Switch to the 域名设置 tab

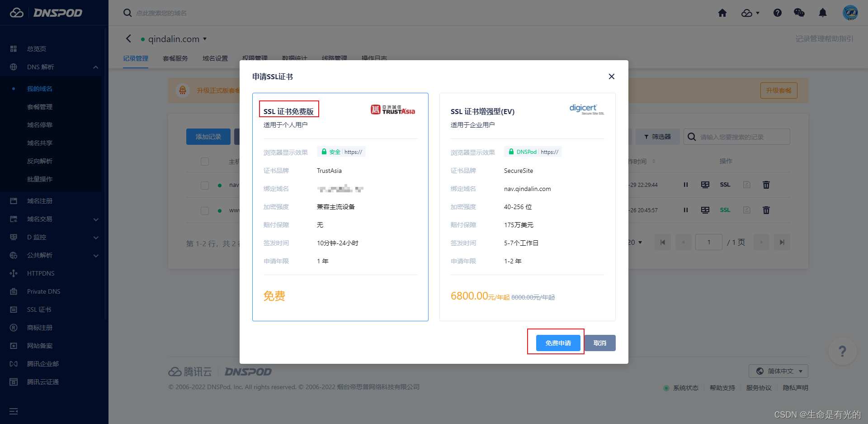(x=215, y=58)
